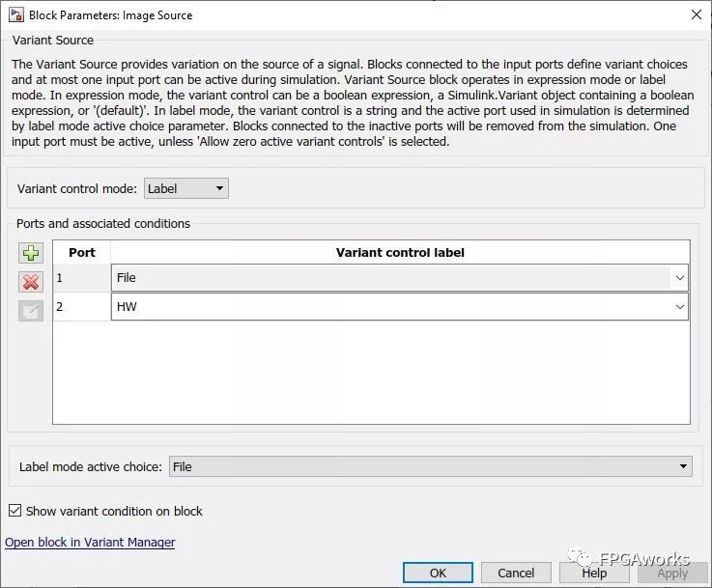Click the Apply button
This screenshot has height=588, width=712.
[672, 573]
